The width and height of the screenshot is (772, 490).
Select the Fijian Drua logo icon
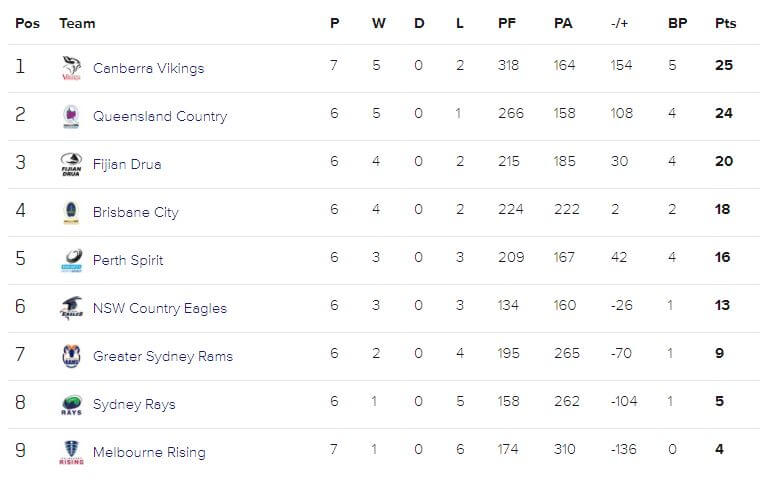tap(71, 164)
